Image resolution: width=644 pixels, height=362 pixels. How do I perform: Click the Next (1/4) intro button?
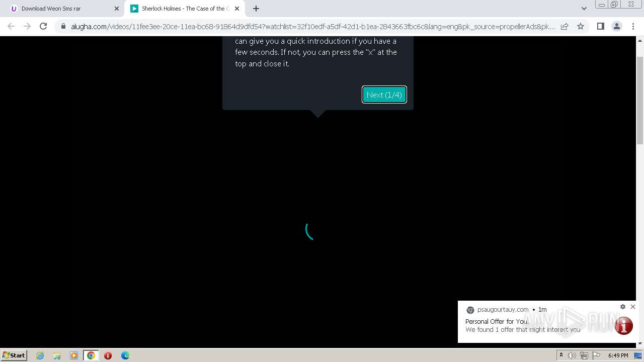click(x=384, y=95)
